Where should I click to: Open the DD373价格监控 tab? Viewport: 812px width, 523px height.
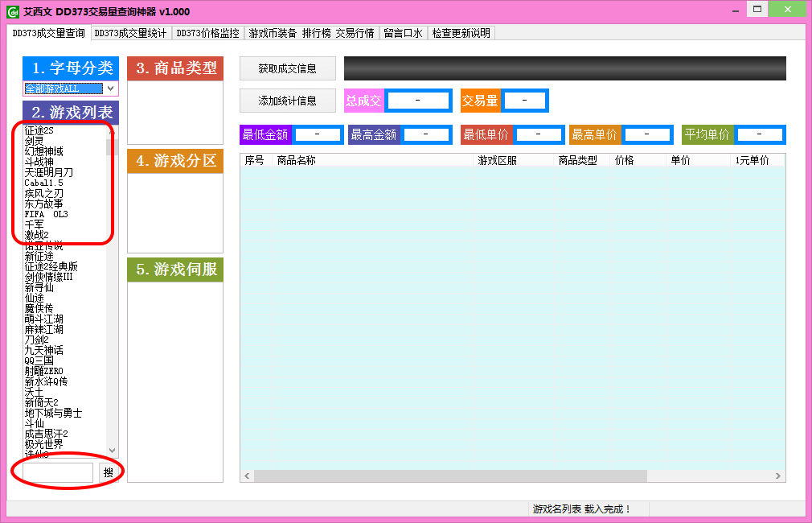coord(207,33)
